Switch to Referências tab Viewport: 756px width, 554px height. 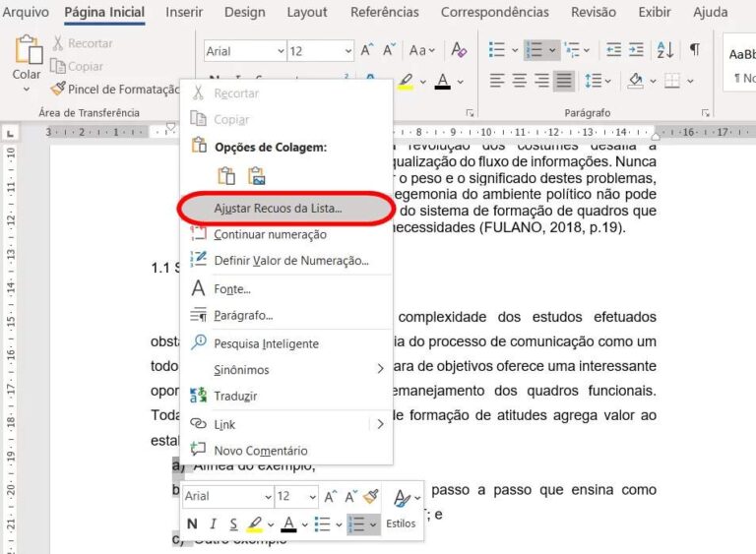click(384, 12)
